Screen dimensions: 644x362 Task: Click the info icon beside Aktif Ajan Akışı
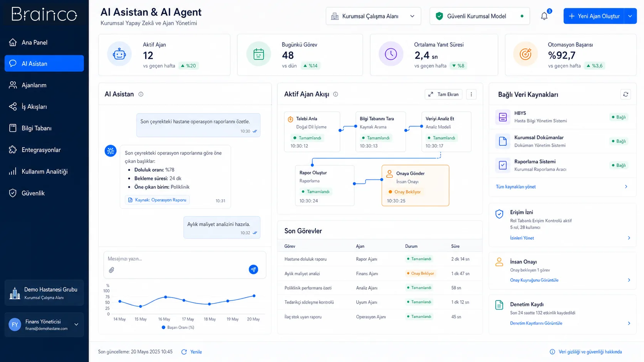click(335, 94)
